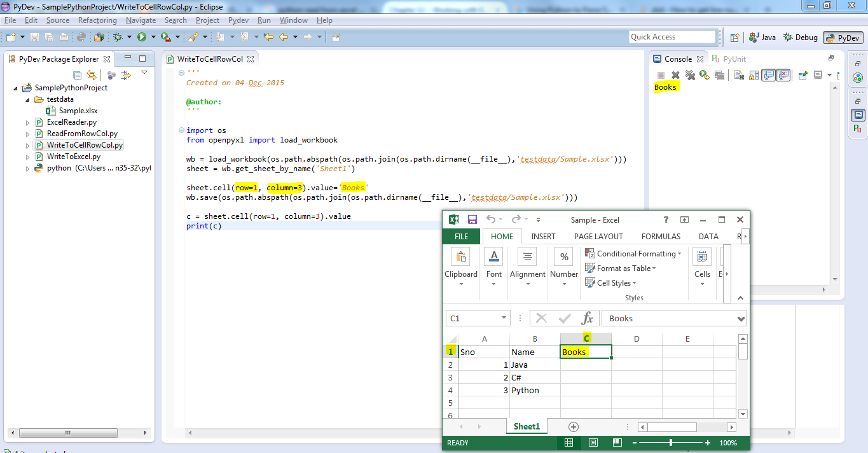Collapse the testdata folder

[x=27, y=99]
